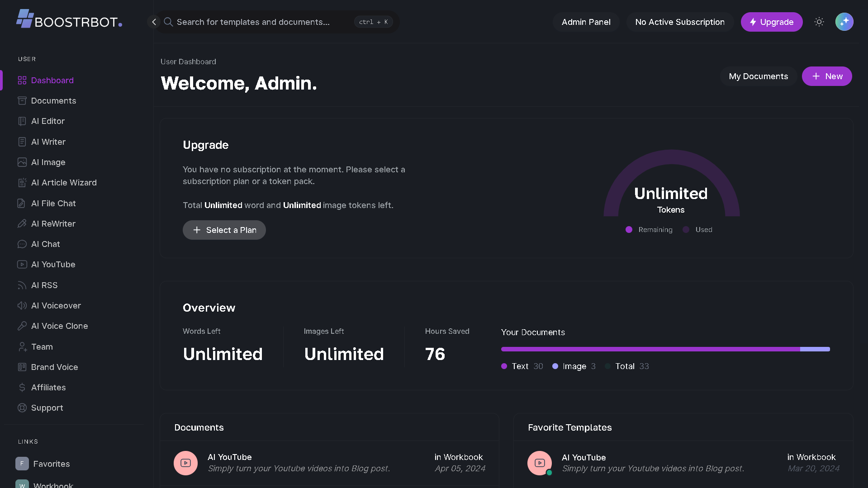
Task: Click the AI RSS feed icon
Action: coord(22,285)
